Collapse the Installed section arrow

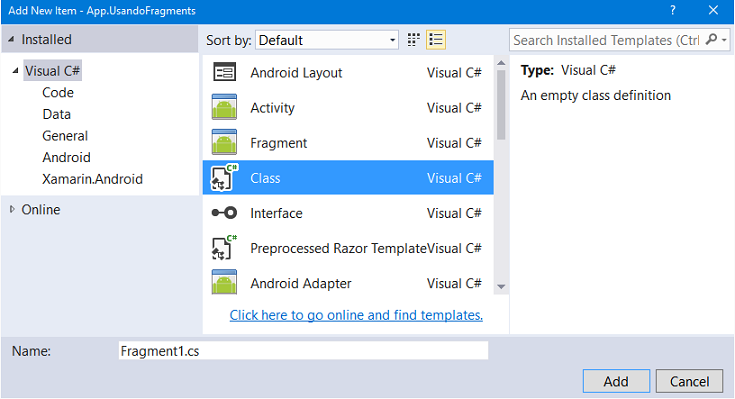[x=11, y=39]
